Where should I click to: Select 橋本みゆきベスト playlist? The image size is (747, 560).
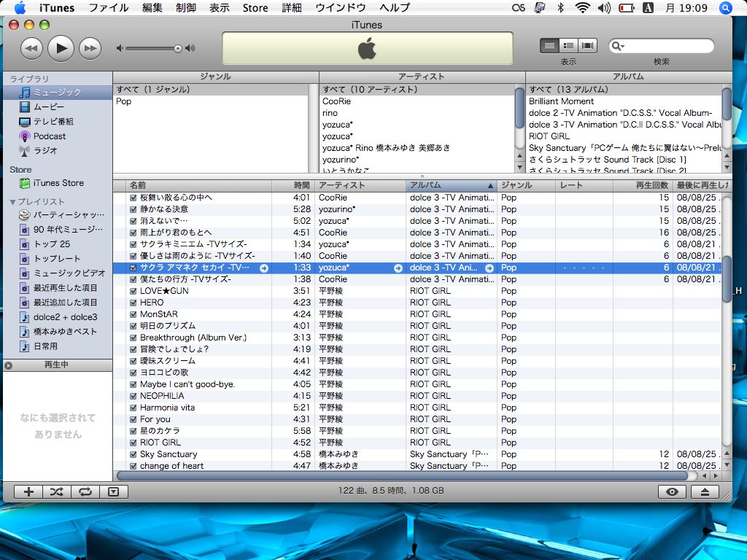[57, 332]
